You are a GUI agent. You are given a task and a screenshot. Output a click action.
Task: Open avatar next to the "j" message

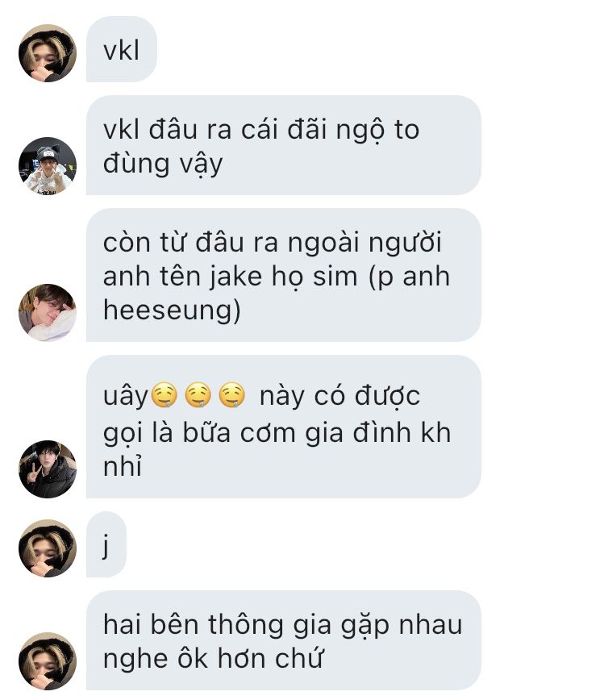[x=48, y=548]
